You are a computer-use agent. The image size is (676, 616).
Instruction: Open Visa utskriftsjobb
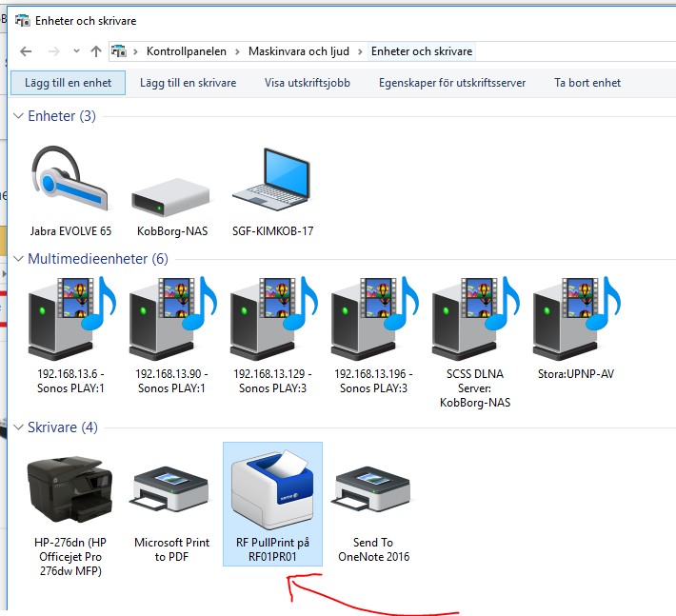click(308, 83)
